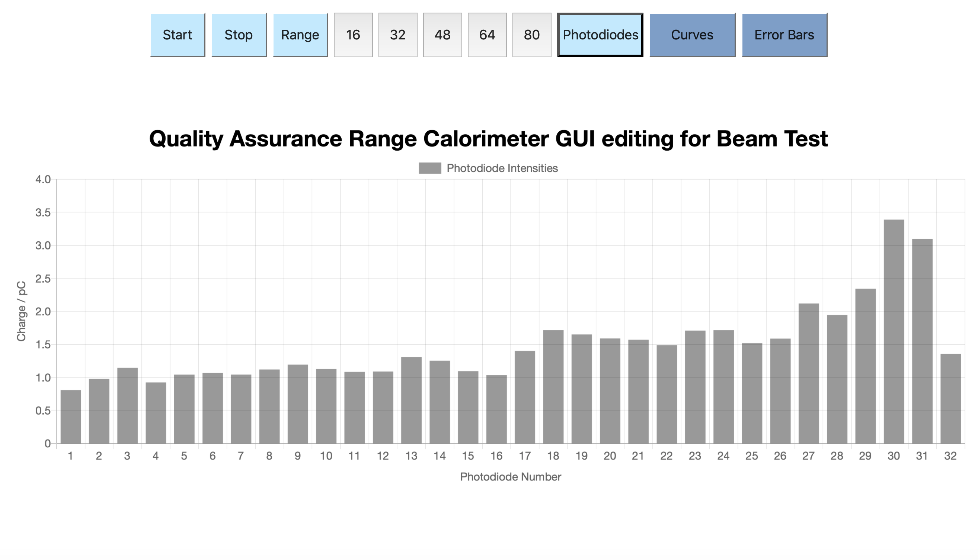Switch to the Photodiodes view
Screen dimensions: 978x560
pos(600,35)
